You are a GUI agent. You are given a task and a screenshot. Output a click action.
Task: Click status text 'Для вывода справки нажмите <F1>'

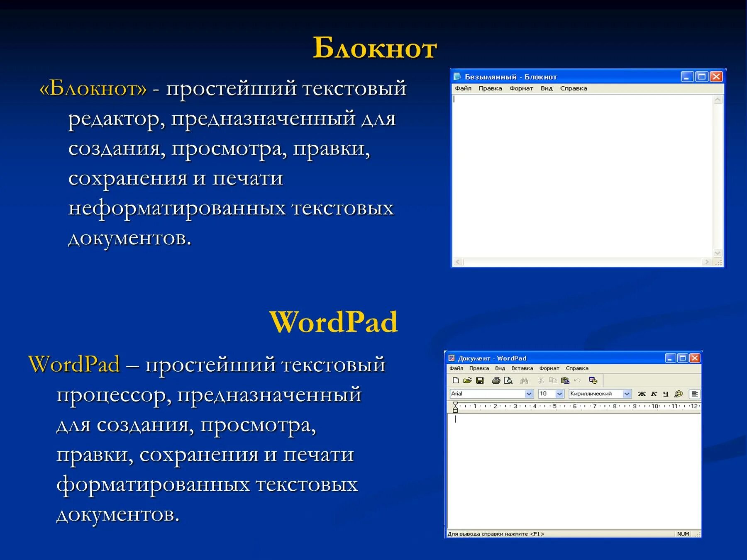[496, 534]
